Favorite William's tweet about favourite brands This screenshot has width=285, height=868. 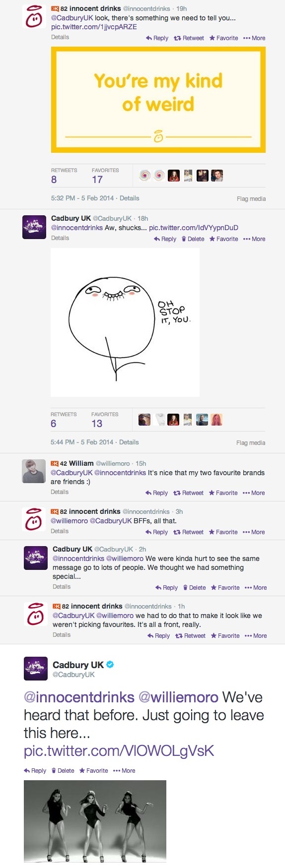pyautogui.click(x=223, y=493)
